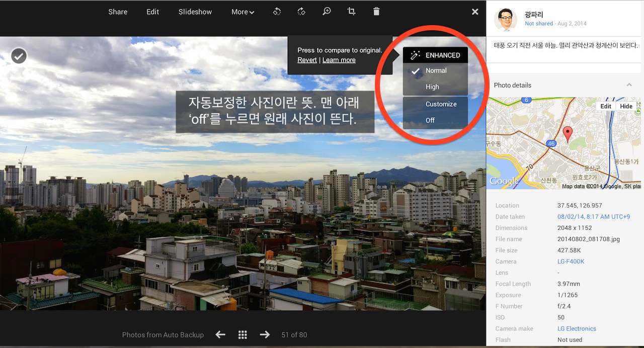Viewport: 644px width, 348px height.
Task: Start the Slideshow
Action: click(195, 12)
